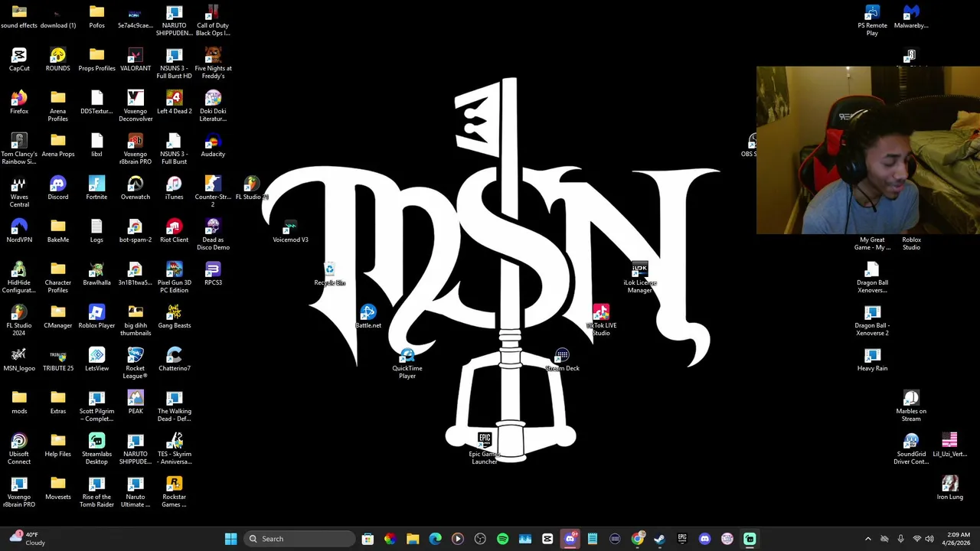Open the Iron Lung desktop file
The image size is (980, 551).
point(950,488)
